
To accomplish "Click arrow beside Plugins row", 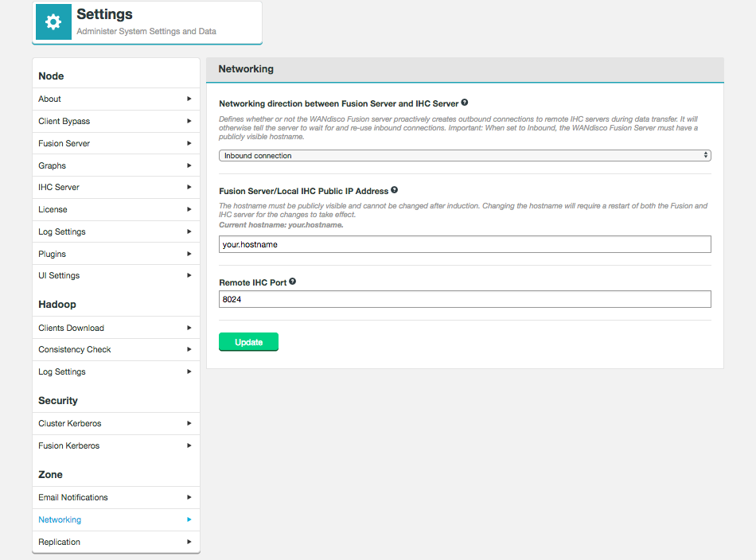I will pyautogui.click(x=189, y=254).
